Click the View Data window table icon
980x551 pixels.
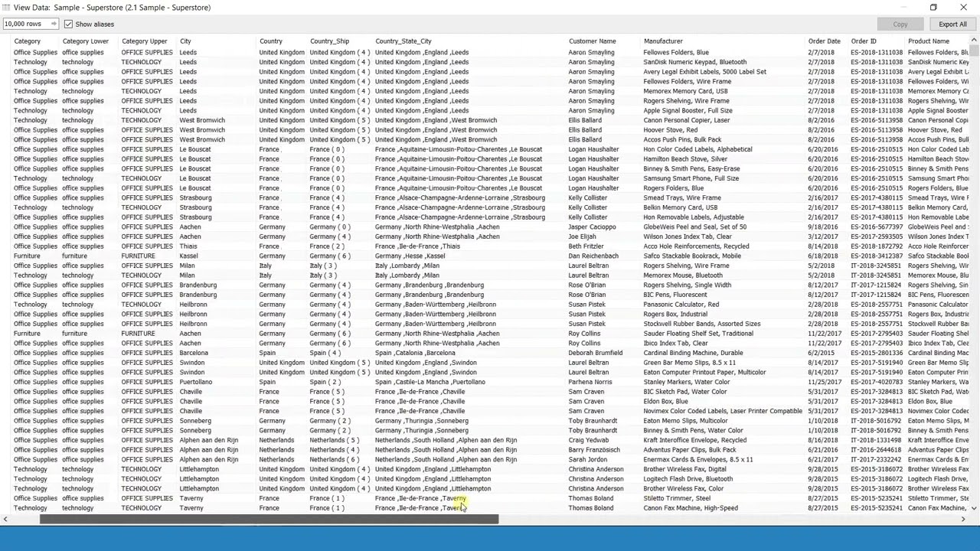click(5, 8)
